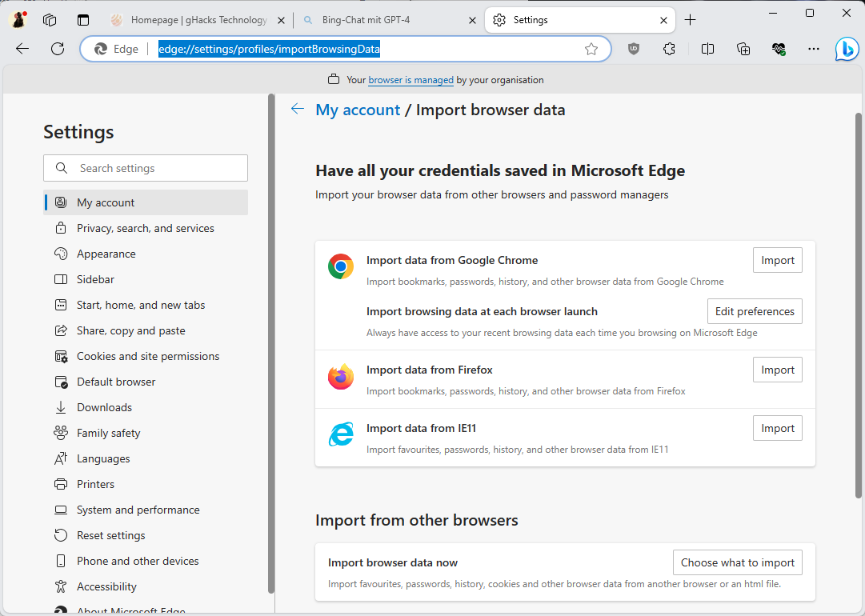Open Accessibility settings
The height and width of the screenshot is (616, 865).
(146, 586)
